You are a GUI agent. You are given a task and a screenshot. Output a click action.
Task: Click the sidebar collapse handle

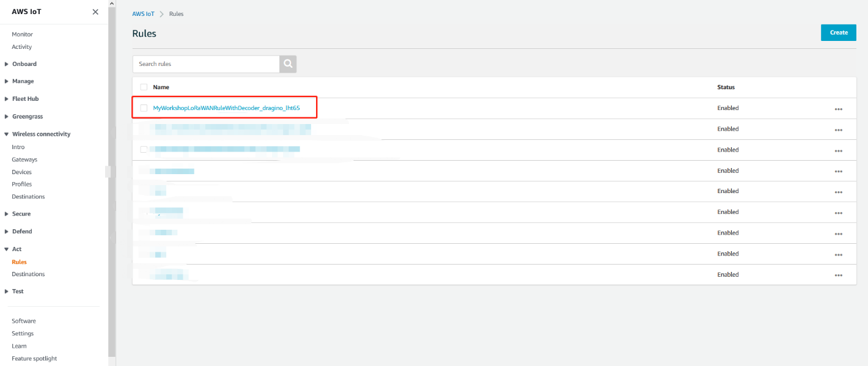click(108, 172)
